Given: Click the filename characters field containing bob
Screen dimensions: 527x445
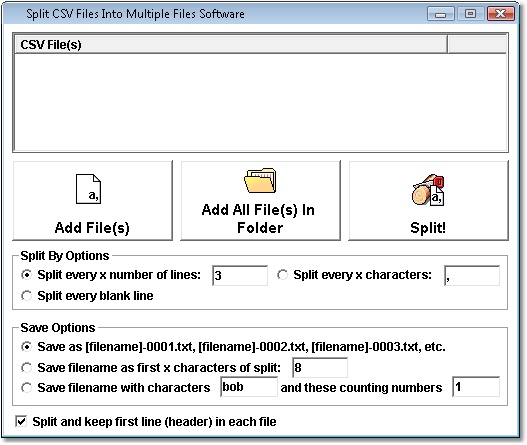Looking at the screenshot, I should tap(249, 387).
